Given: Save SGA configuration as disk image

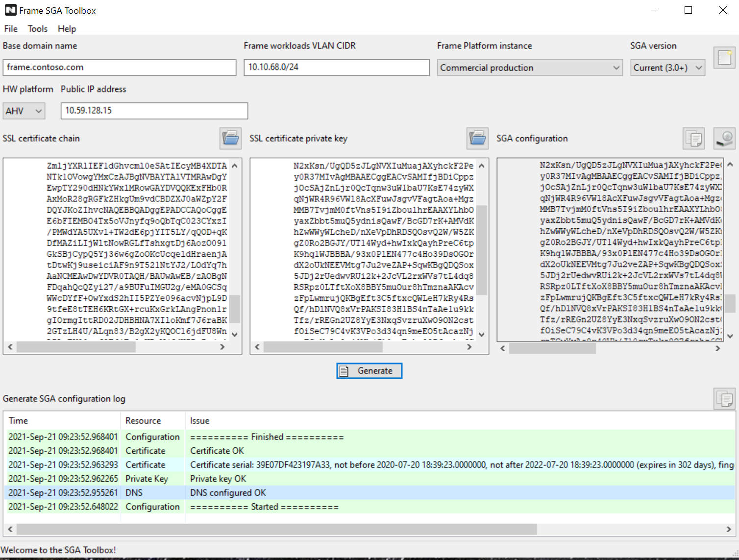Looking at the screenshot, I should 724,139.
